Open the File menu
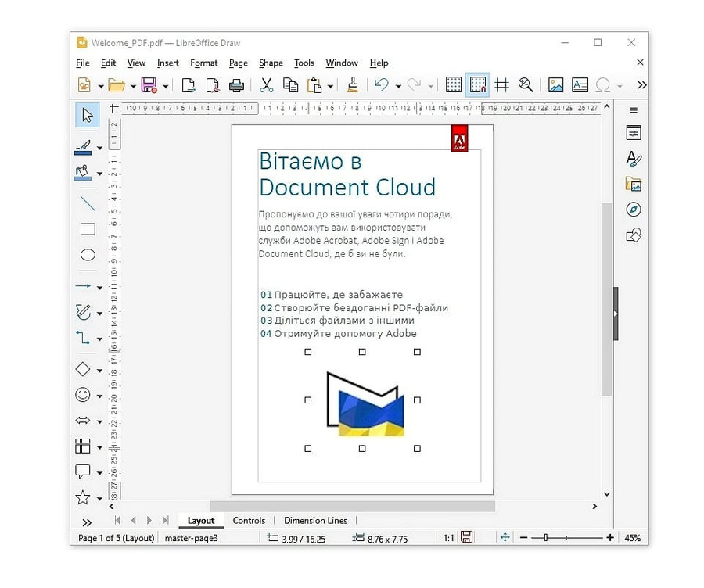The height and width of the screenshot is (588, 704). 83,63
